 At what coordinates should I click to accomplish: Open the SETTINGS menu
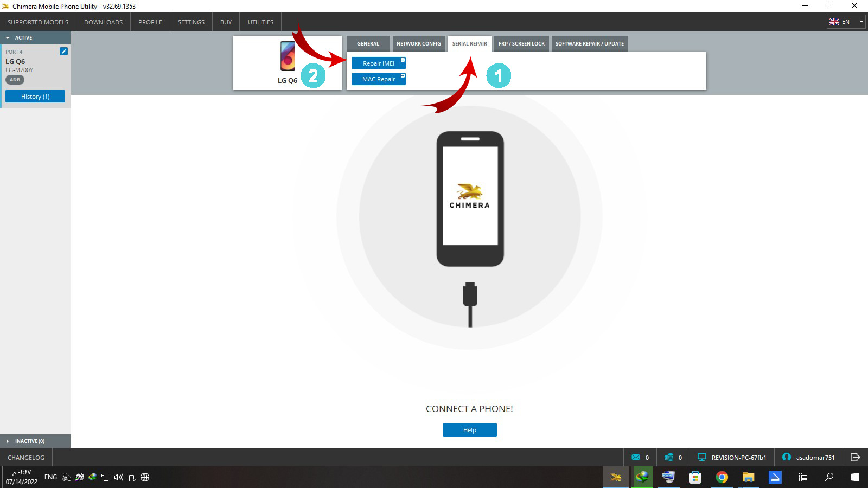(191, 22)
